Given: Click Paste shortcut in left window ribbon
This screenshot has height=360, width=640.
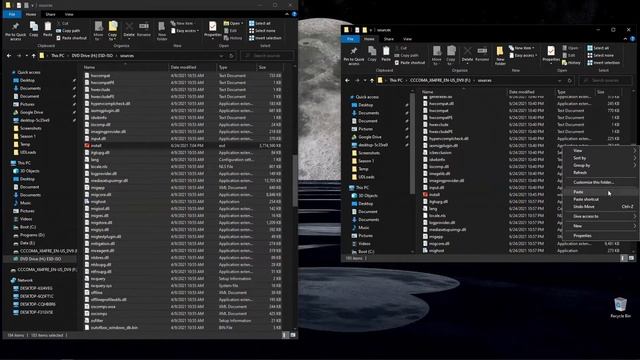Looking at the screenshot, I should 71,38.
